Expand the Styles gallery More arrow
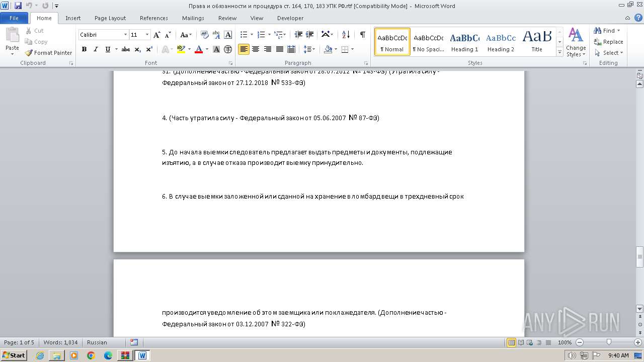 [x=559, y=52]
